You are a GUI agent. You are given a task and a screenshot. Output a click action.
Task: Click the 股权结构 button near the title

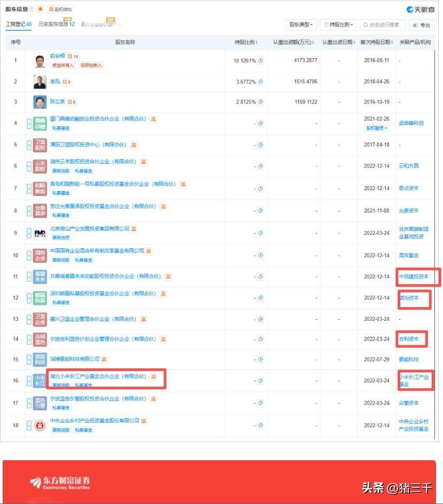pyautogui.click(x=60, y=9)
